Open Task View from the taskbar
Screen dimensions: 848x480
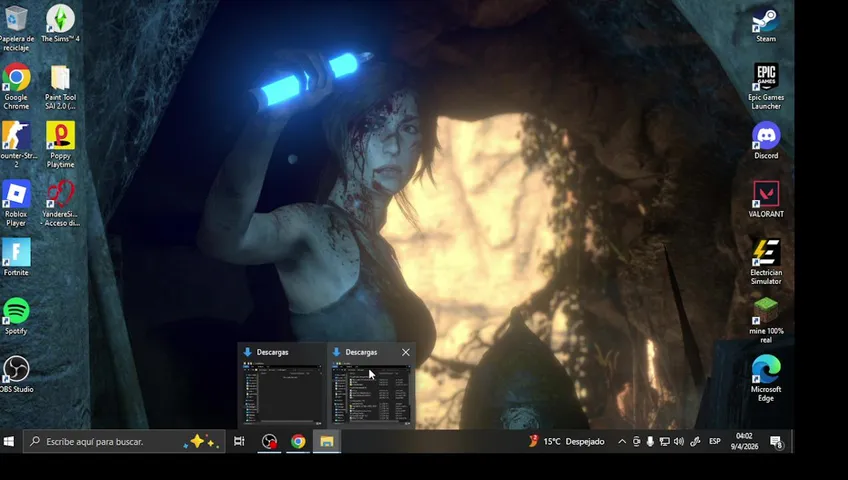pyautogui.click(x=239, y=442)
